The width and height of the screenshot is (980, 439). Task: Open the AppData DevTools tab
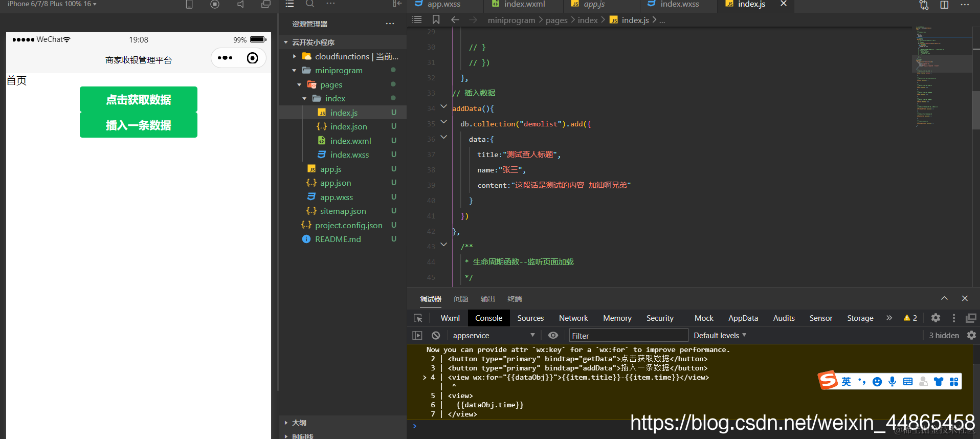[x=743, y=318]
